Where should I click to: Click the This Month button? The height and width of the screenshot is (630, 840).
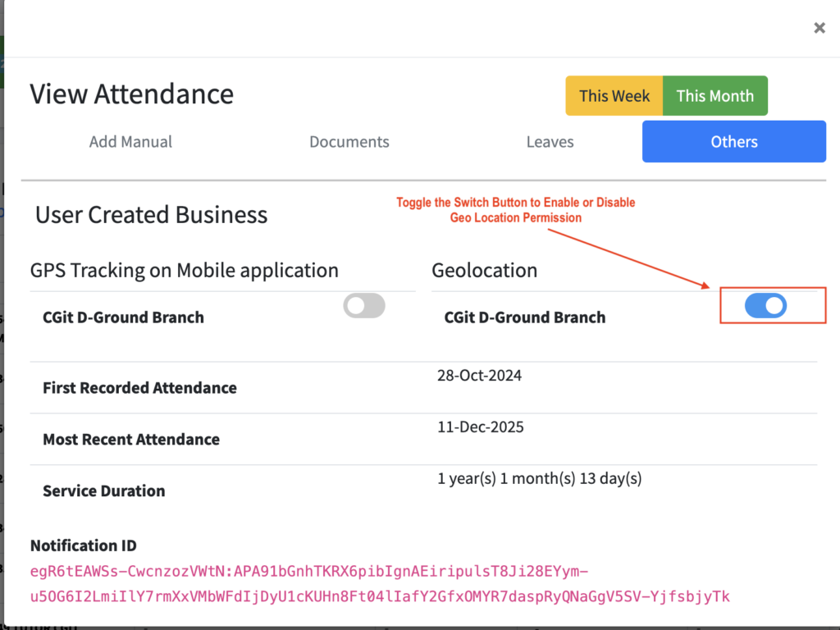(x=714, y=96)
